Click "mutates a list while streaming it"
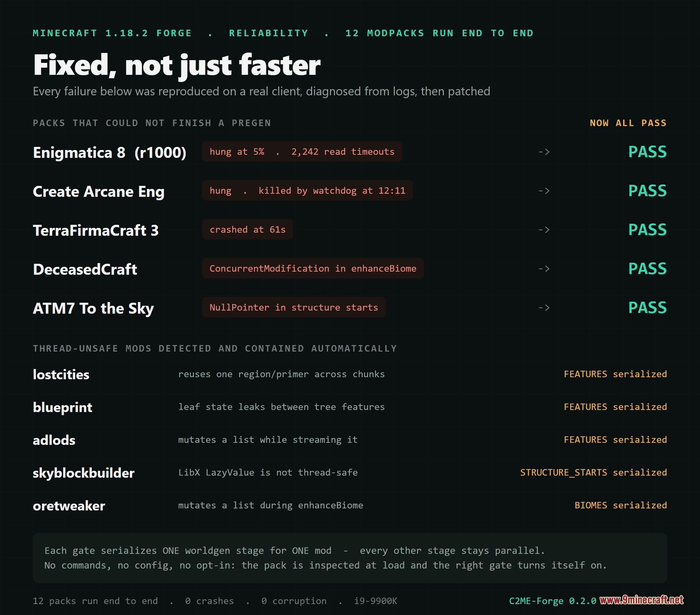The width and height of the screenshot is (700, 615). 268,440
